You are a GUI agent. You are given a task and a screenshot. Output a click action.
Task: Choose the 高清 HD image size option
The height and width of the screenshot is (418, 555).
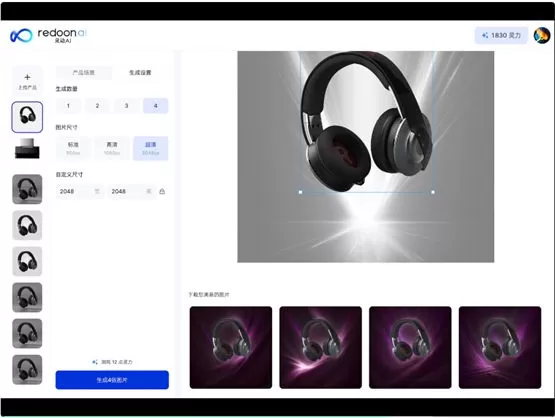click(112, 148)
